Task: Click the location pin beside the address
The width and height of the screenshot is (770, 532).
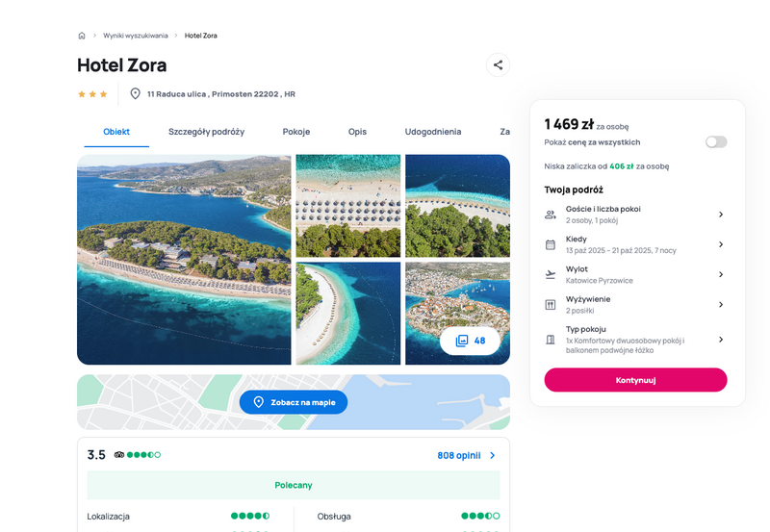Action: pos(135,93)
